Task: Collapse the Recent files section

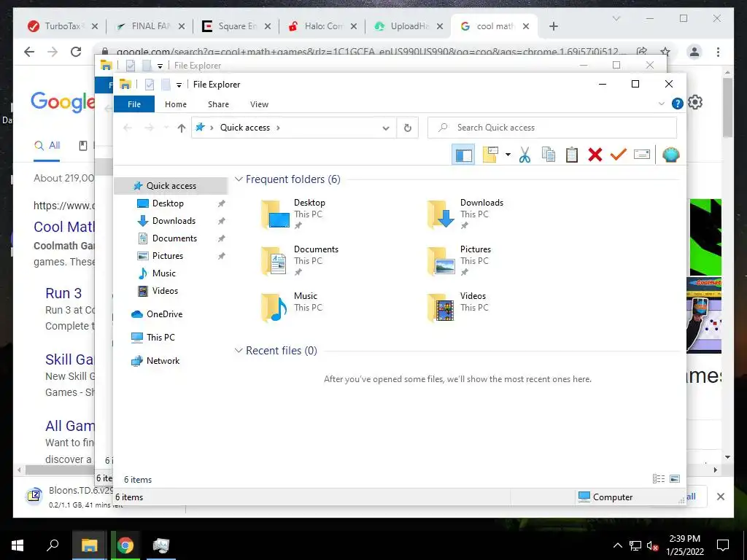Action: (x=239, y=351)
